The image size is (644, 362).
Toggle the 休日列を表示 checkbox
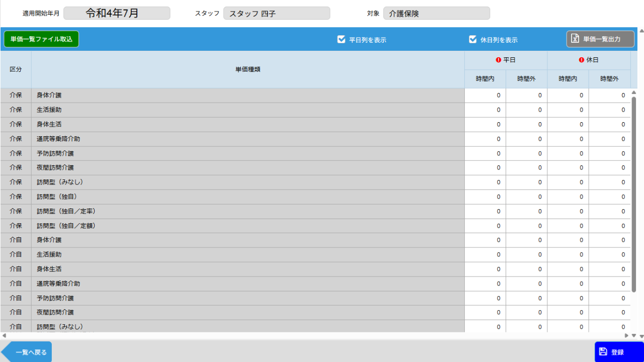[472, 39]
